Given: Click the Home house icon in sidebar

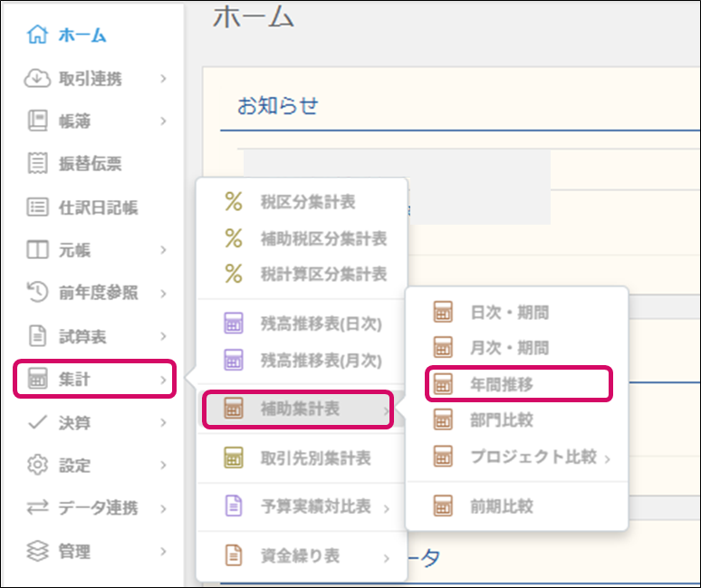Looking at the screenshot, I should tap(37, 35).
